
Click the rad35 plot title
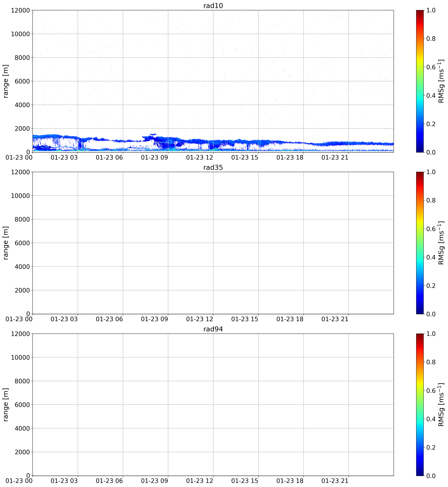pos(213,167)
